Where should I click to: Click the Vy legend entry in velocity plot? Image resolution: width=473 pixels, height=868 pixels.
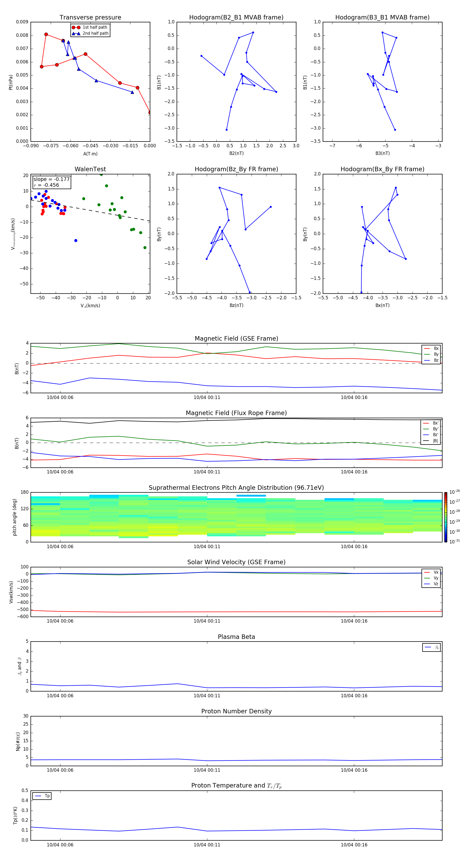(431, 578)
